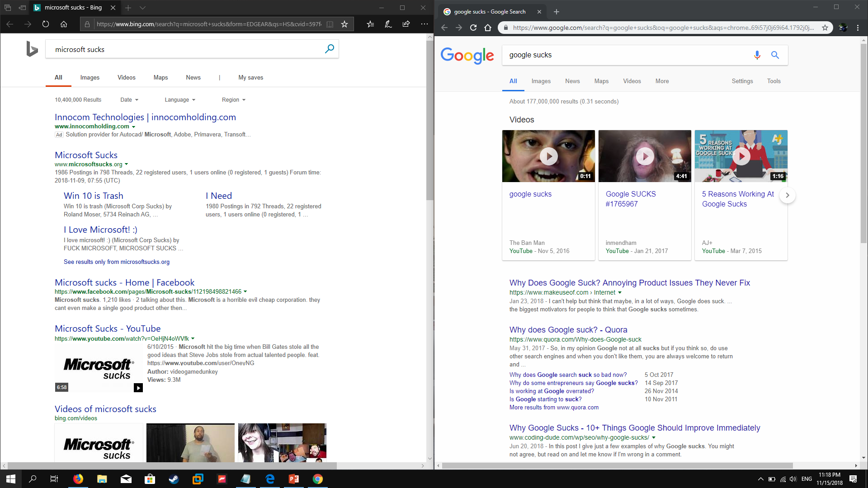Expand Bing Date filter dropdown
Viewport: 868px width, 488px height.
(x=129, y=100)
